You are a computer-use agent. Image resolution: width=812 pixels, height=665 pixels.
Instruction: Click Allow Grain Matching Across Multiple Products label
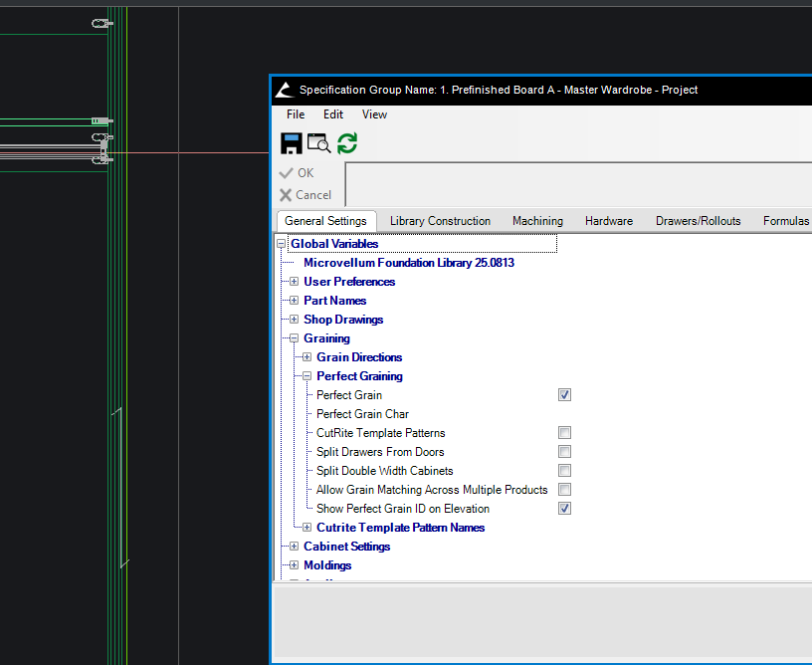[x=432, y=490]
